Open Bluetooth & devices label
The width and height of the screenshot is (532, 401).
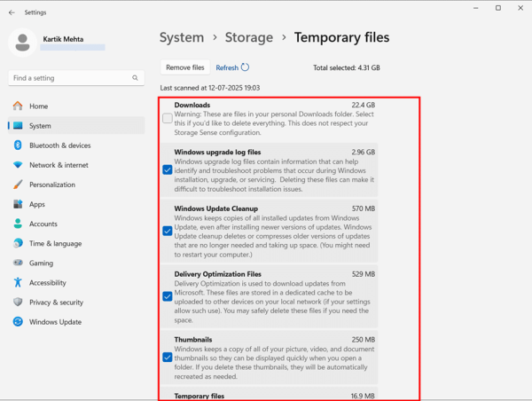pyautogui.click(x=60, y=145)
